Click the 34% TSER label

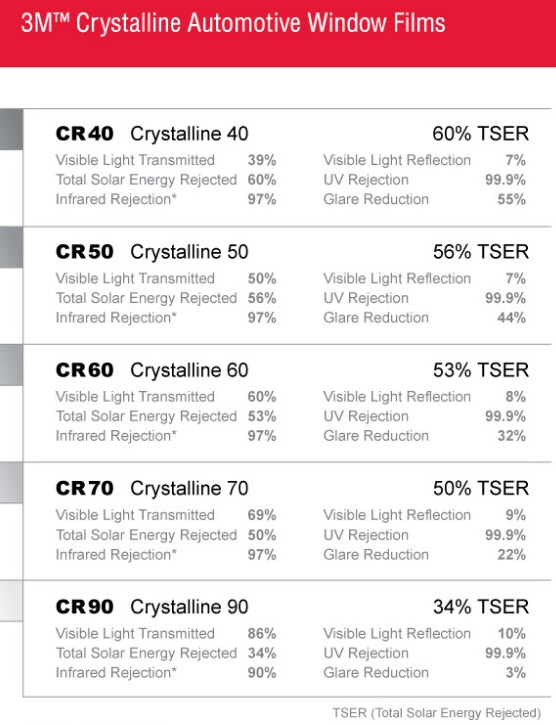click(481, 607)
